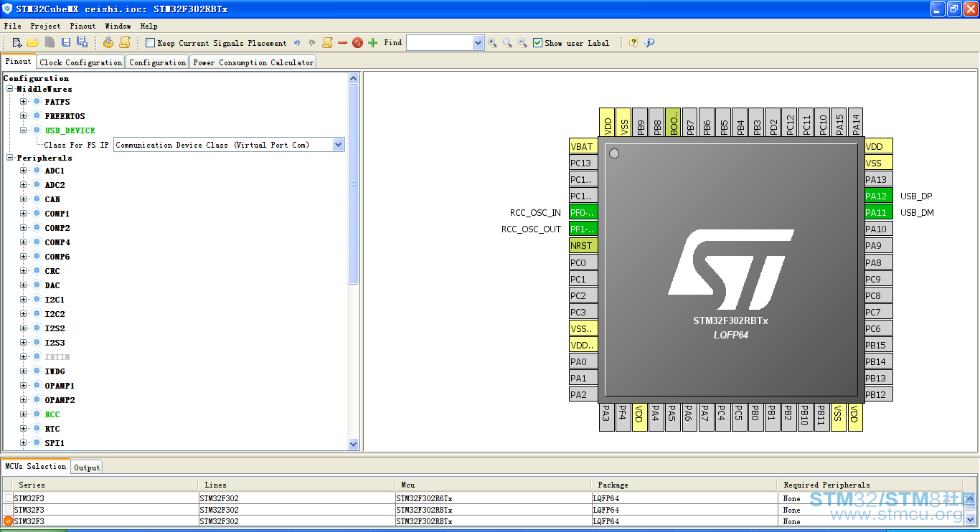Click the VBAT pin on the chip
980x532 pixels.
tap(583, 146)
